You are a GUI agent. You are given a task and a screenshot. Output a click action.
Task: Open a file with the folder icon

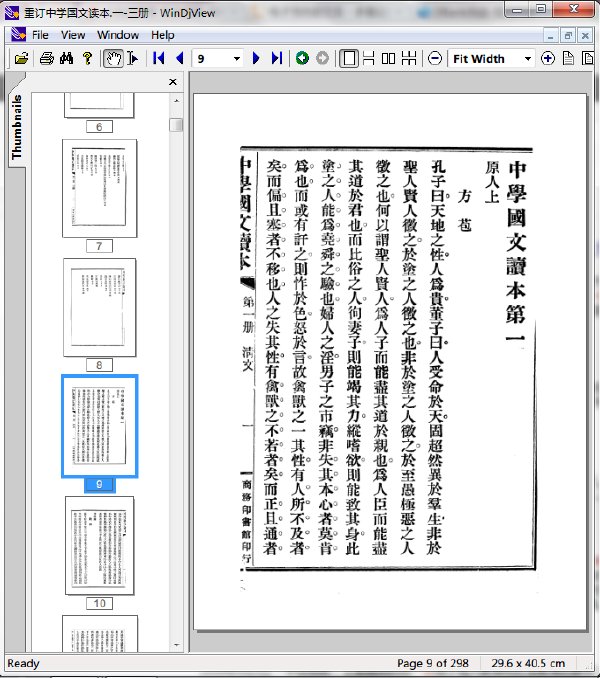click(x=21, y=58)
